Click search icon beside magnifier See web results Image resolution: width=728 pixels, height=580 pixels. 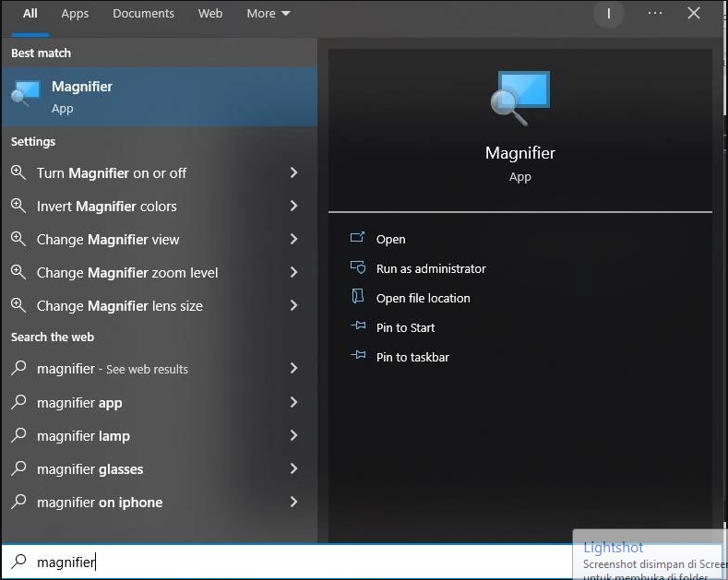(x=18, y=368)
